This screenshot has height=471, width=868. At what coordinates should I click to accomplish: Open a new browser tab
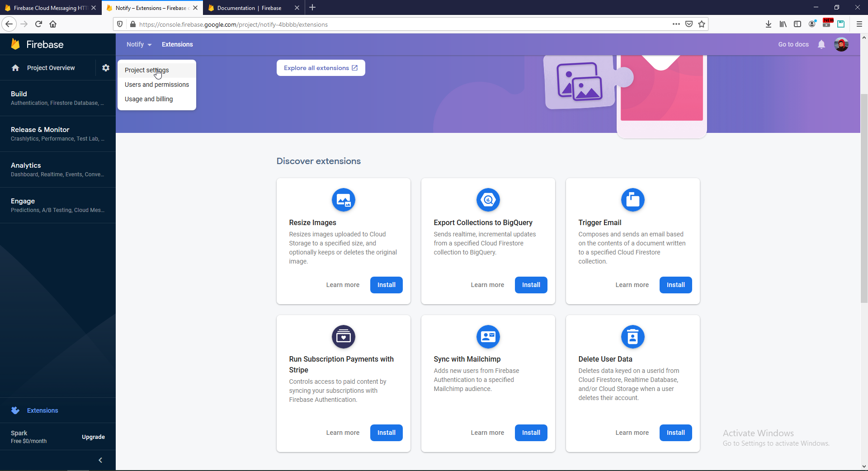tap(312, 8)
